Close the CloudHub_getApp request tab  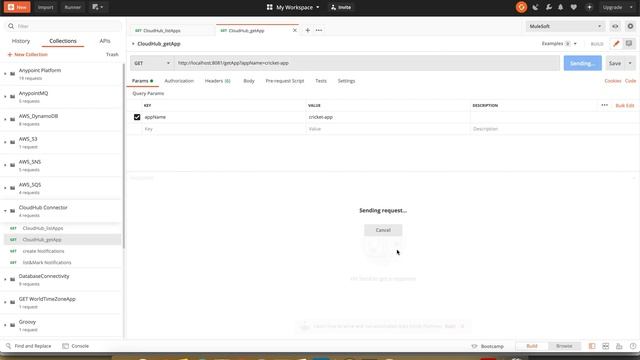click(295, 30)
